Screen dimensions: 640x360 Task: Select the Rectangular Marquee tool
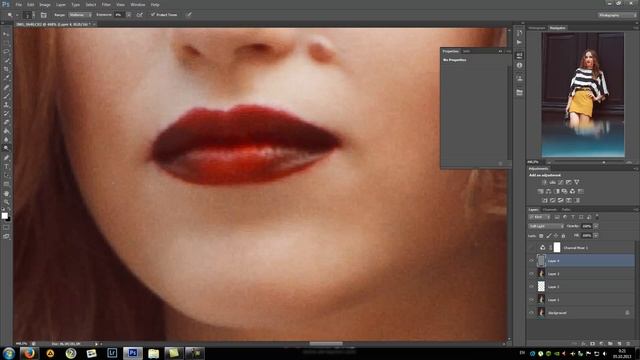tap(6, 43)
